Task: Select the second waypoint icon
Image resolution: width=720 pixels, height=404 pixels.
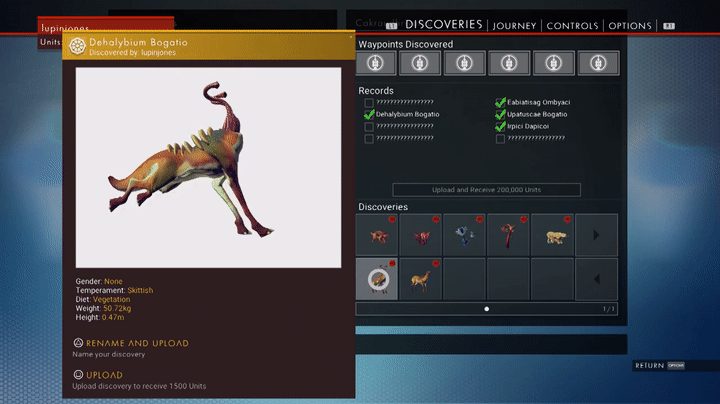Action: (x=420, y=63)
